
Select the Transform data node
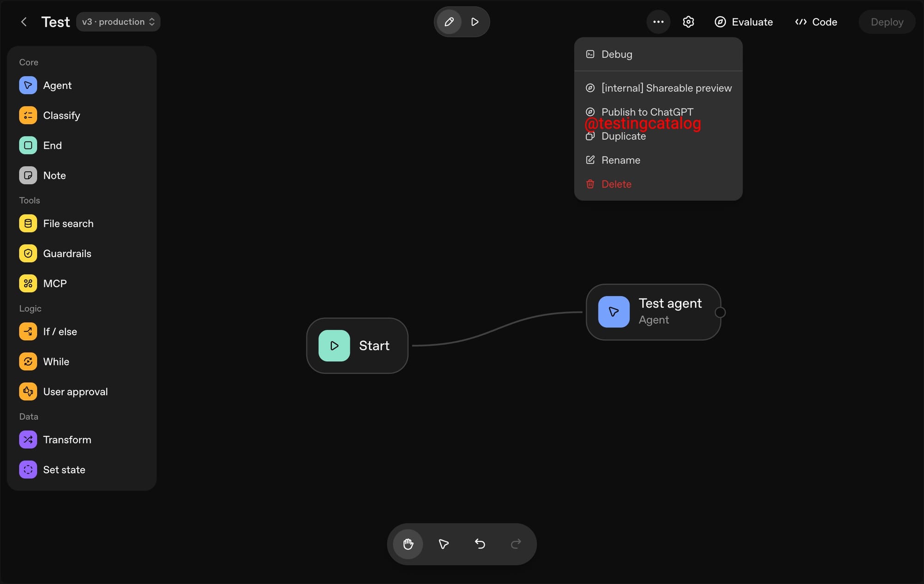[67, 440]
